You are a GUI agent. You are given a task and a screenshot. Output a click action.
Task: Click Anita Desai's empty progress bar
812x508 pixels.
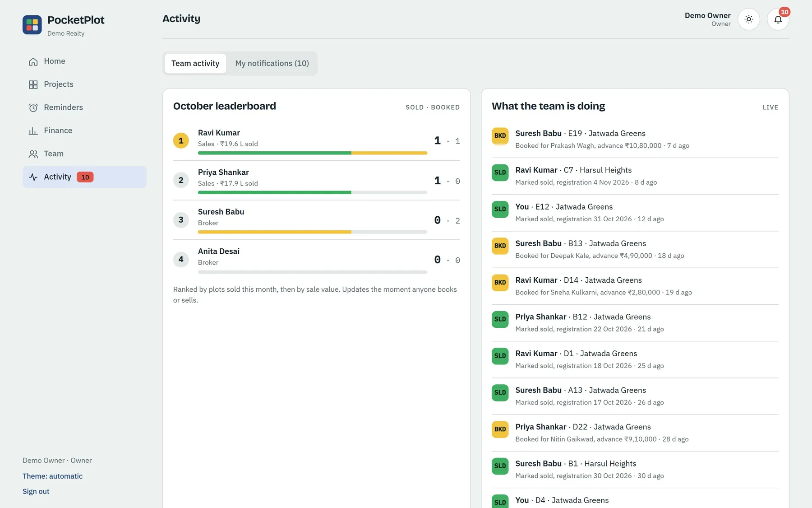(313, 272)
